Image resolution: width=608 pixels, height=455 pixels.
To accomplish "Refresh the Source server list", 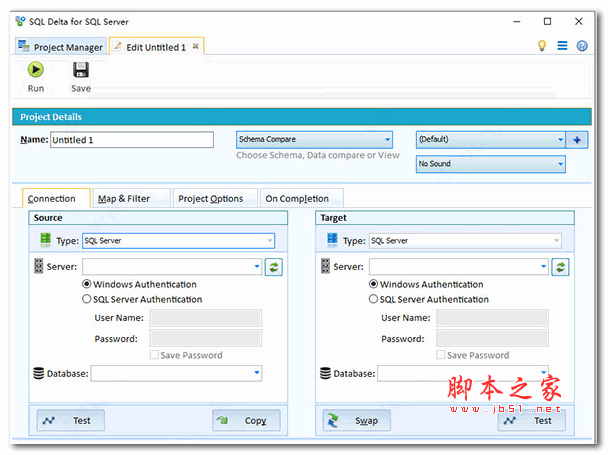I will pos(274,267).
